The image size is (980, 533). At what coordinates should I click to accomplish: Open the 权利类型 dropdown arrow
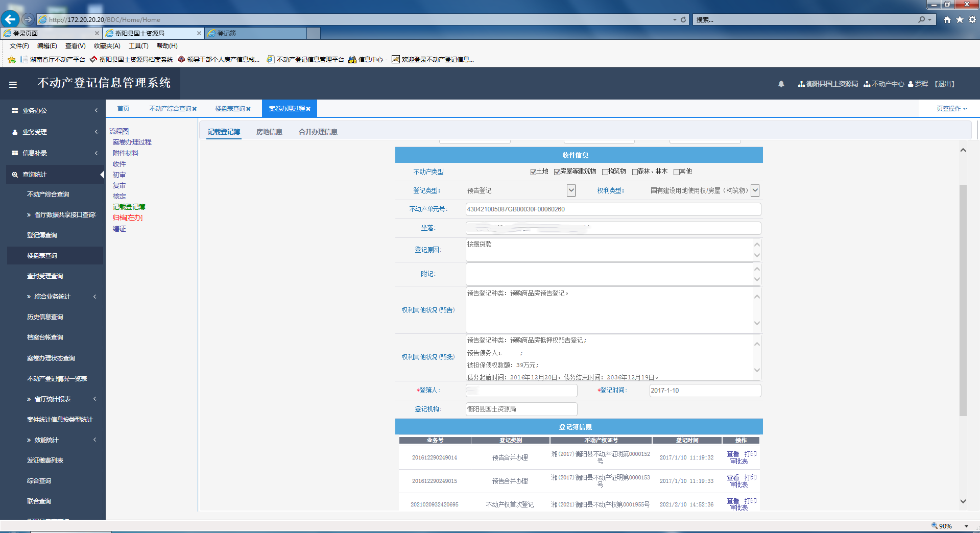[x=755, y=190]
